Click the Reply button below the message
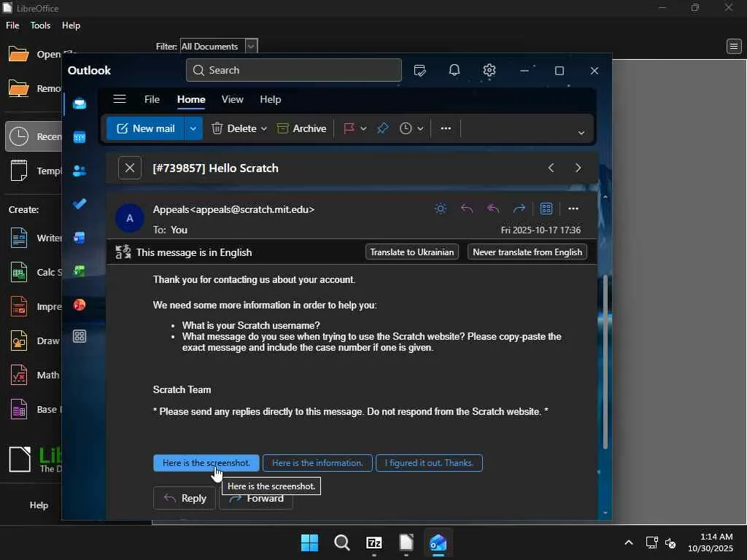 (185, 498)
